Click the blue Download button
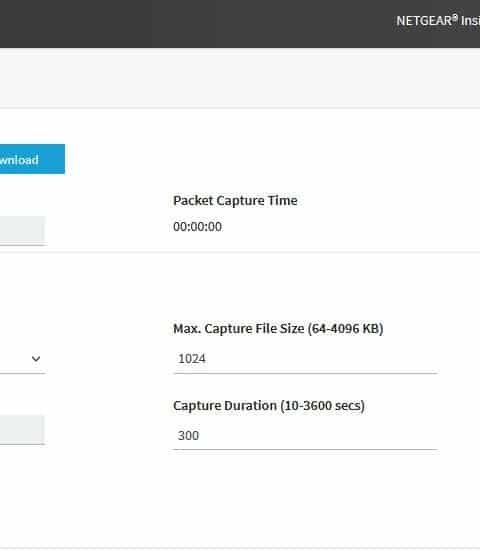Image resolution: width=480 pixels, height=550 pixels. click(32, 159)
